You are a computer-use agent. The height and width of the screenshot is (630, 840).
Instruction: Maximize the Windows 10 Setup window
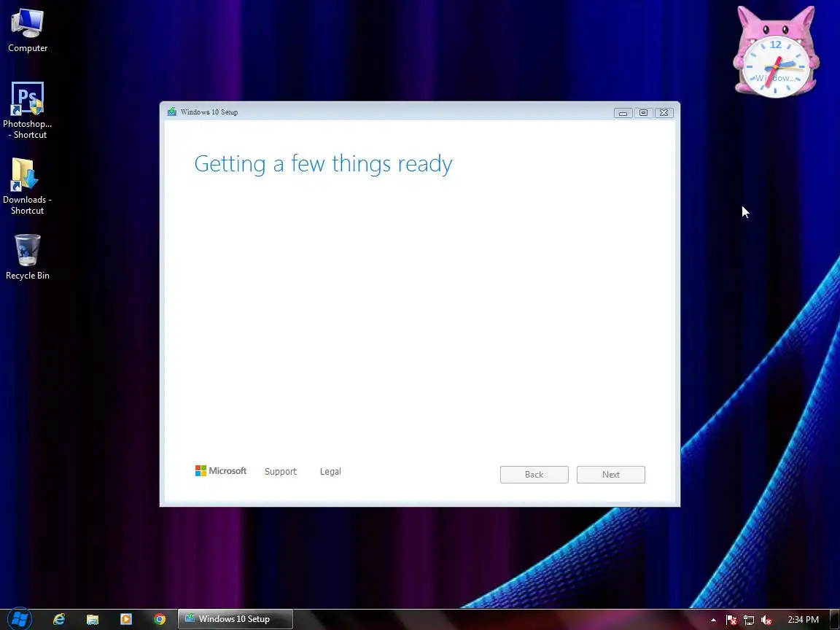pyautogui.click(x=643, y=113)
